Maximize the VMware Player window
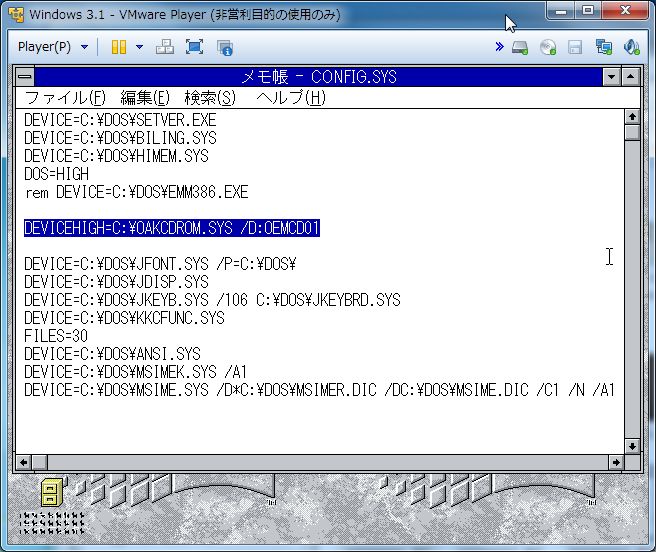The width and height of the screenshot is (656, 552). (x=589, y=10)
